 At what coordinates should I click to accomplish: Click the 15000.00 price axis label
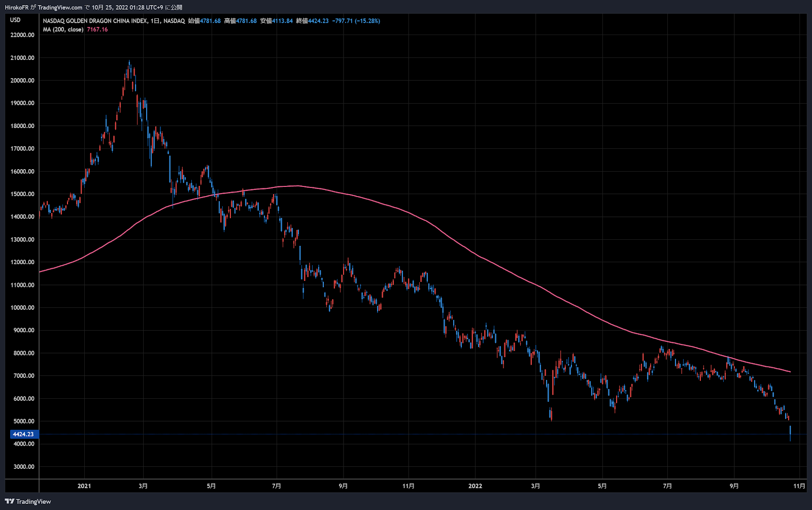[22, 194]
